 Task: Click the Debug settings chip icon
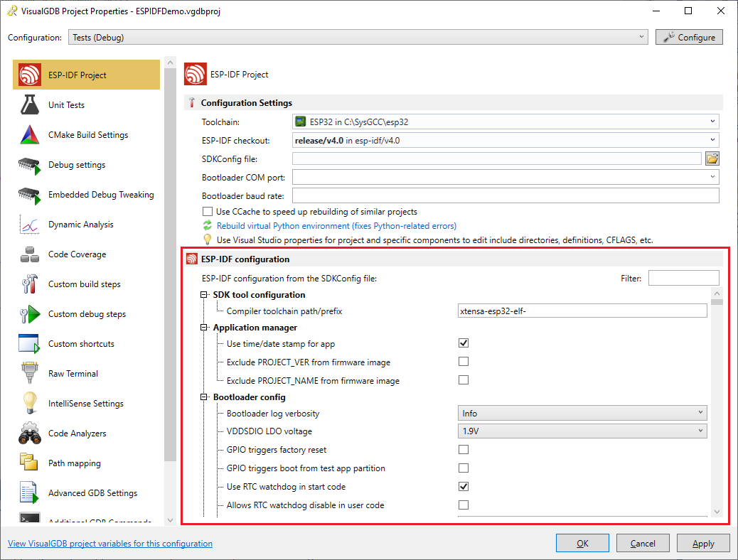pos(30,166)
